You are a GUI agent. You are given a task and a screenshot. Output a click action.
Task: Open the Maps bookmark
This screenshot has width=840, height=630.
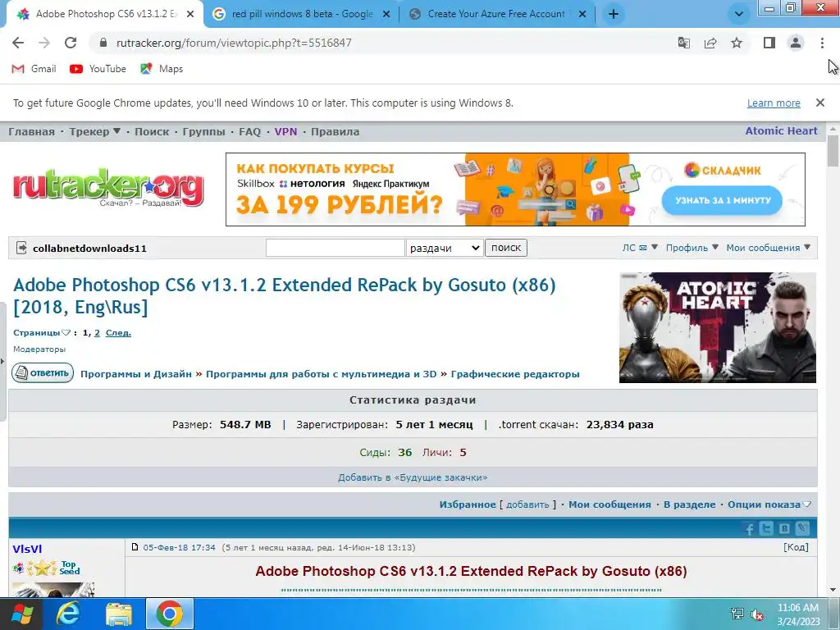[x=162, y=69]
